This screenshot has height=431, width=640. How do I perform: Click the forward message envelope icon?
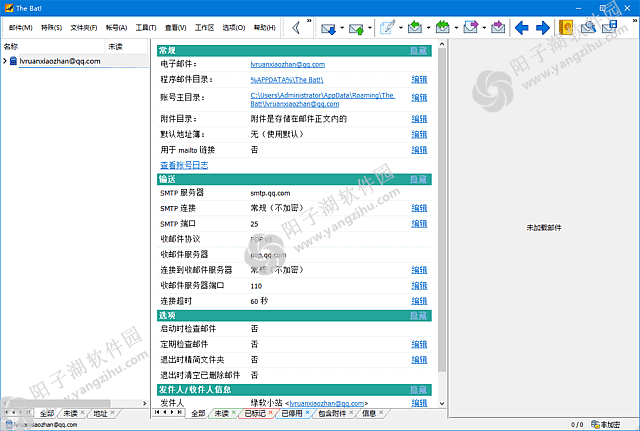(470, 28)
